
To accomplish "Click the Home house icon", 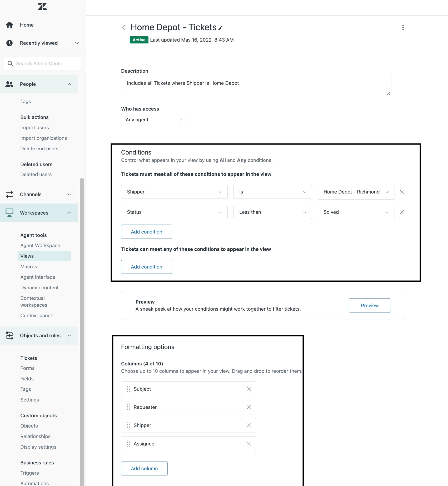I will (x=9, y=25).
